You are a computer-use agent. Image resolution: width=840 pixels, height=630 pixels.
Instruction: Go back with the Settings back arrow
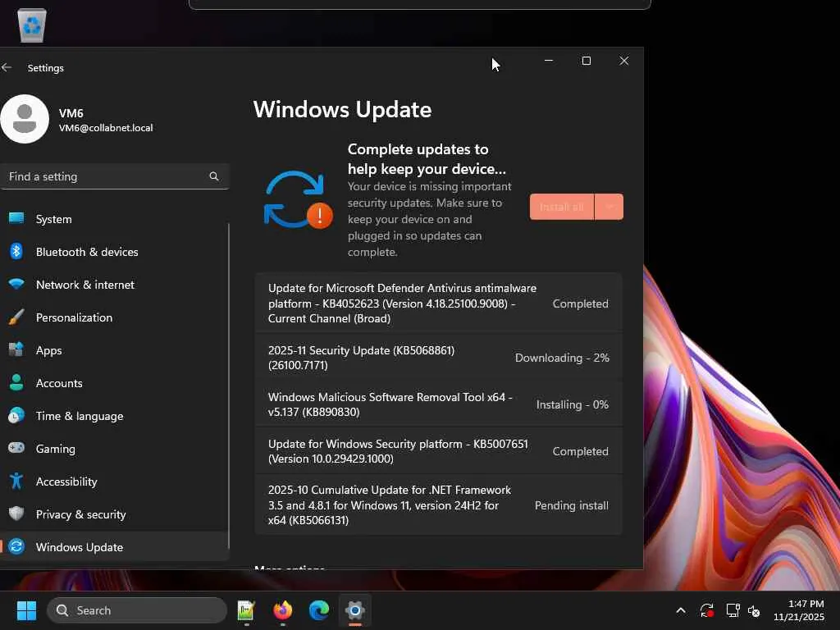[x=7, y=67]
